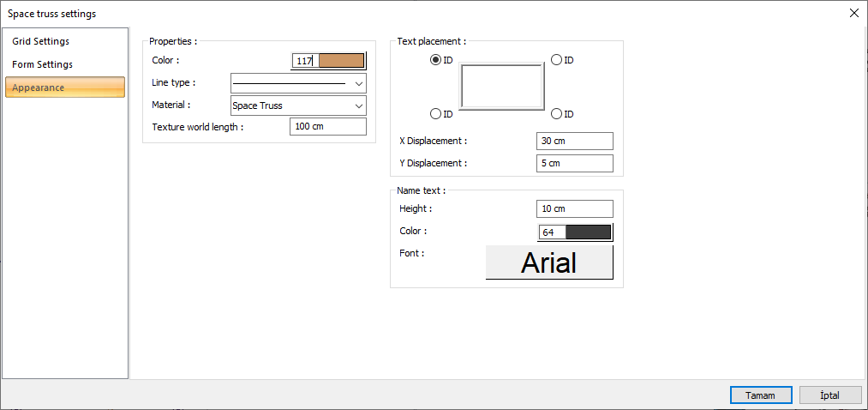Open the font picker via the Arial button
The height and width of the screenshot is (410, 868).
tap(549, 262)
